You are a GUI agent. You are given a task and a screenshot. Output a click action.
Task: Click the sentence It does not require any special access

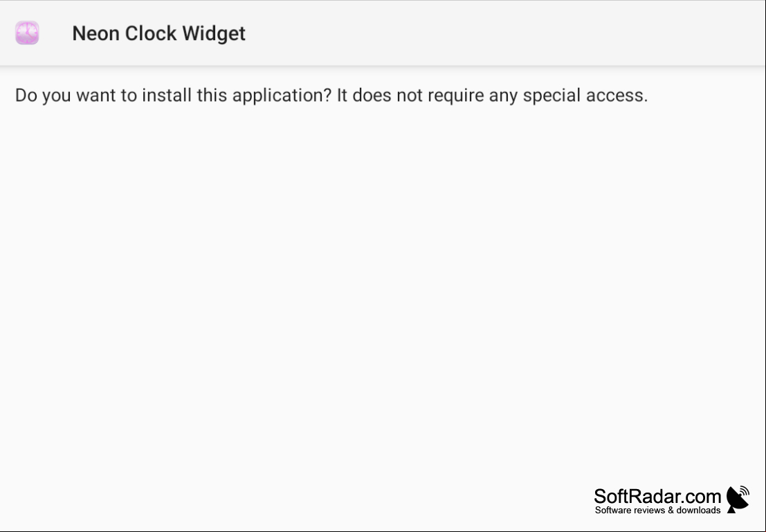[x=493, y=95]
